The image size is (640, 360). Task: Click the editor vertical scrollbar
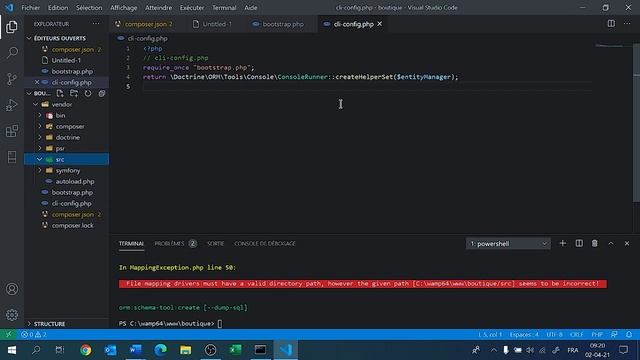coord(636,122)
